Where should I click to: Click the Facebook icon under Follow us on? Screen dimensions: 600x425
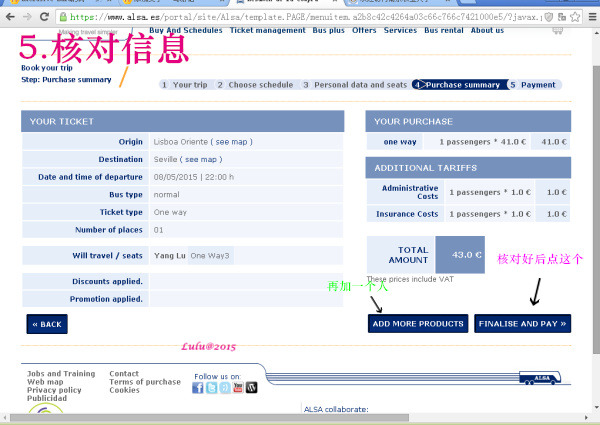pos(198,388)
